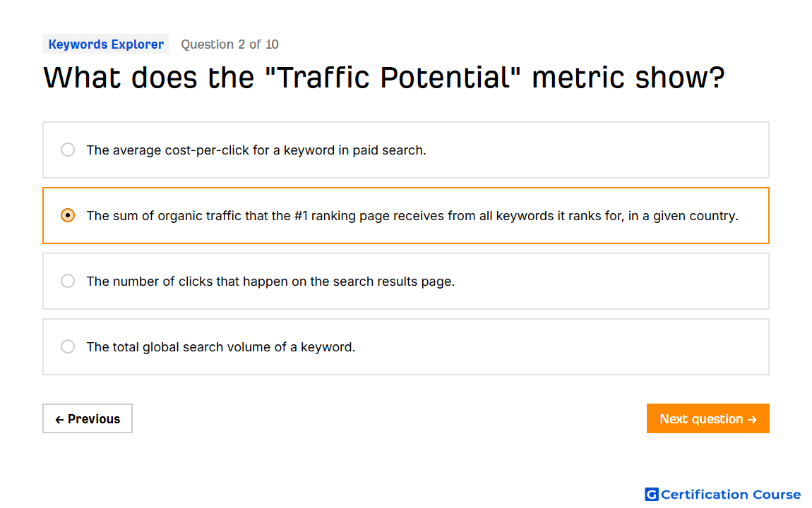Select the organic traffic sum radio button
Screen dimensions: 812x508
68,215
